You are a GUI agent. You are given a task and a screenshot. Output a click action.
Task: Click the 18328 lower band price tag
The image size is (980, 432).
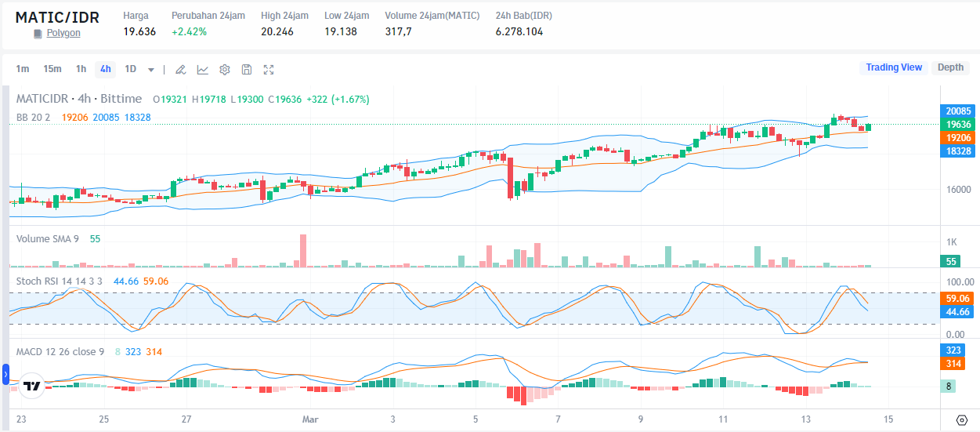pos(958,151)
